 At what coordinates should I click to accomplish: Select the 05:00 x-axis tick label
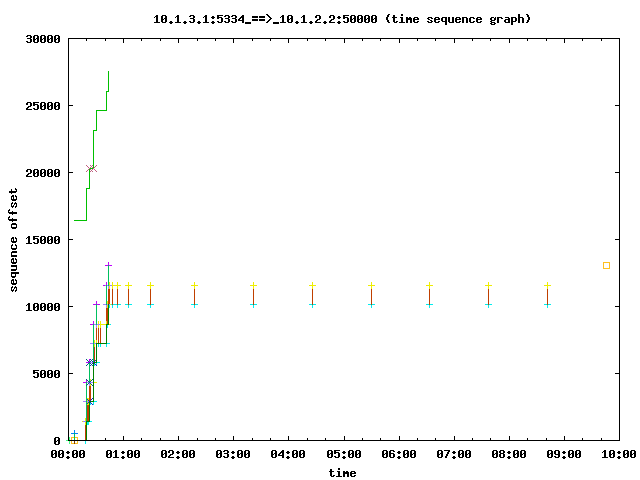(342, 454)
